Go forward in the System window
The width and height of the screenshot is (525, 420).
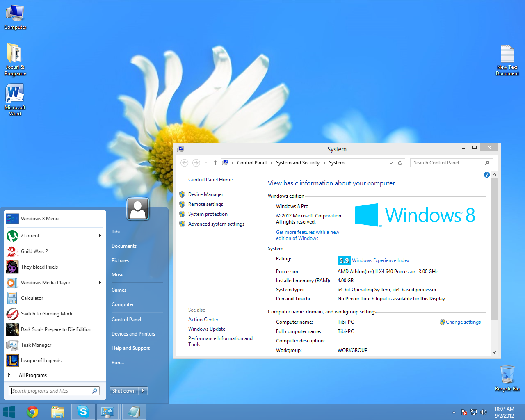click(x=196, y=163)
